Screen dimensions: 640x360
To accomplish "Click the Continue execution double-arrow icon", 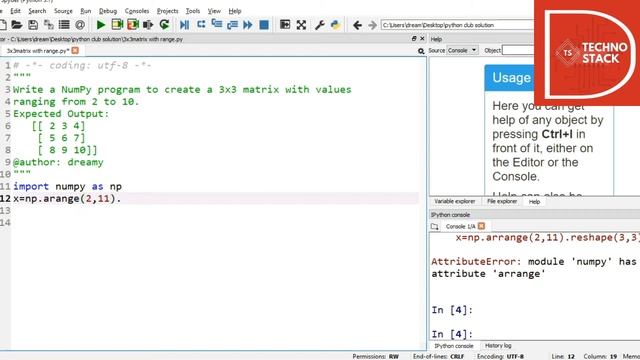I will pos(248,25).
